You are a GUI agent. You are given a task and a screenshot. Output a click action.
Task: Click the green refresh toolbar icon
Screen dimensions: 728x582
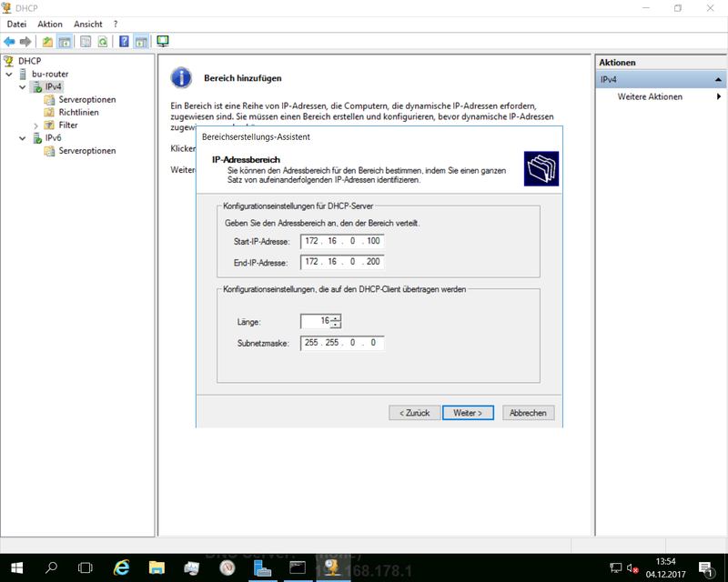coord(103,42)
